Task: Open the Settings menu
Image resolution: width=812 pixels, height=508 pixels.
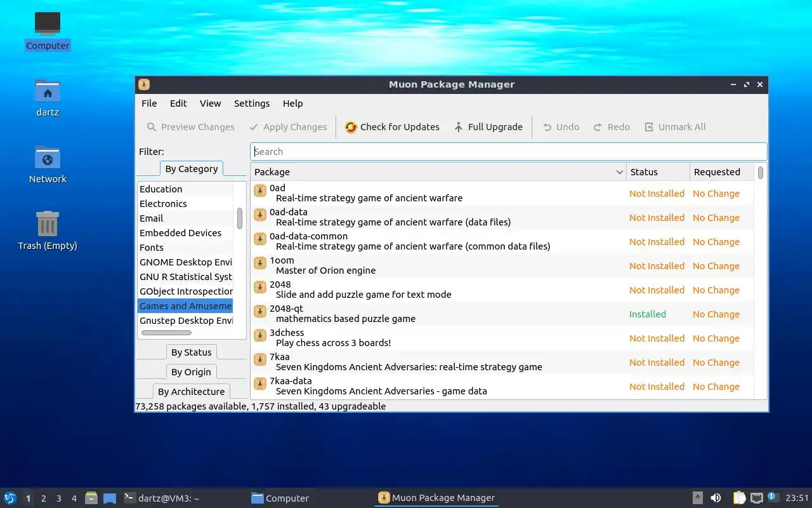Action: (252, 104)
